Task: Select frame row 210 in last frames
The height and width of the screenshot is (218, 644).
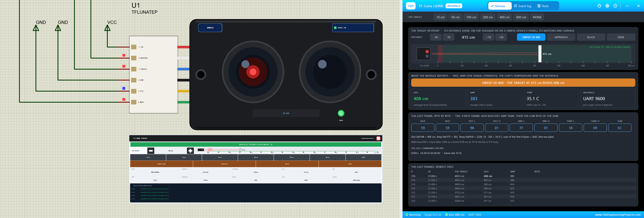Action: pyautogui.click(x=523, y=201)
